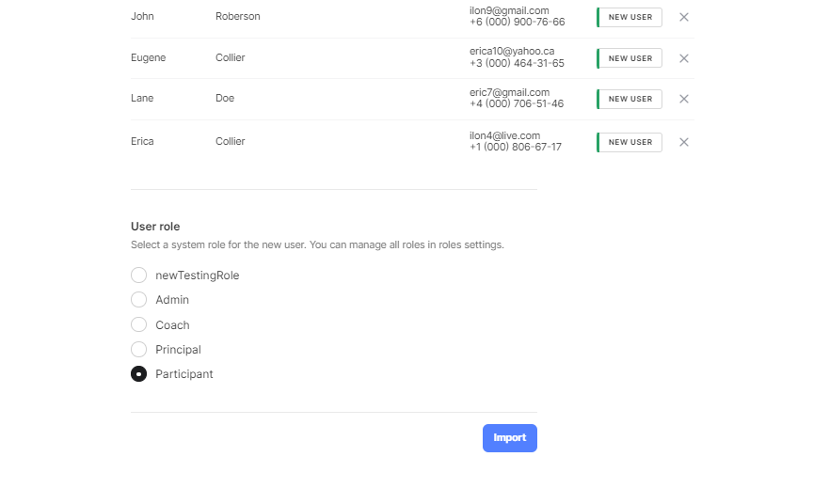Click email ilon4@live.com
Screen dimensions: 813x504
(x=504, y=135)
